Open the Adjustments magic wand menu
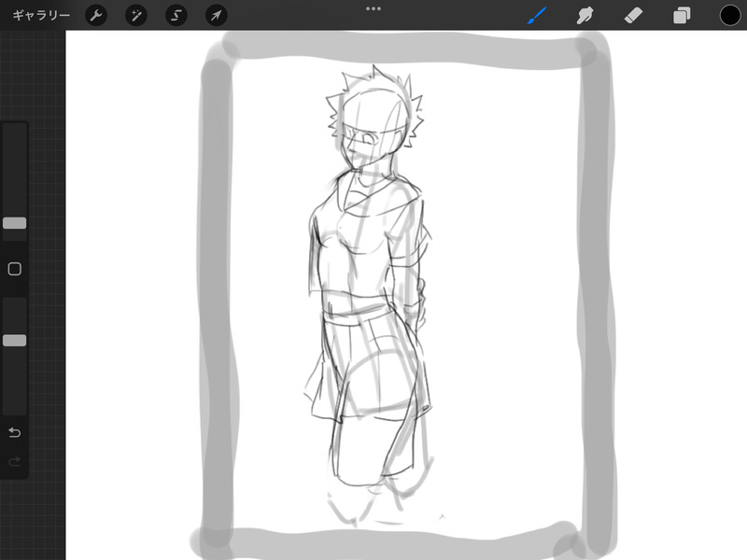This screenshot has width=747, height=560. coord(135,15)
